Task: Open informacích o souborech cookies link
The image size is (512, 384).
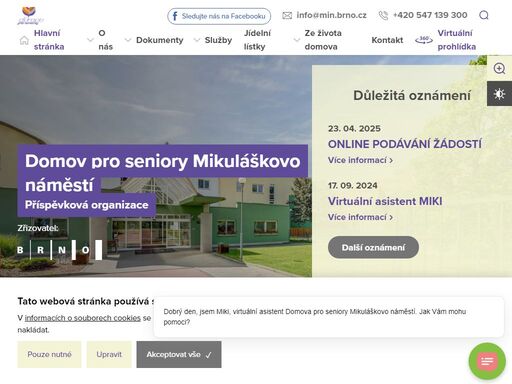Action: pos(83,318)
